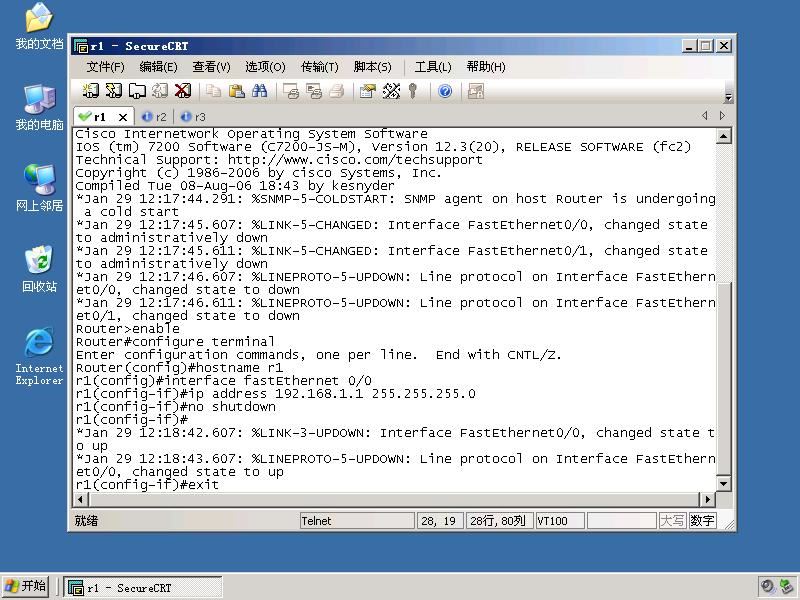This screenshot has width=800, height=600.
Task: Click the 大写 Caps Lock indicator
Action: click(x=672, y=521)
